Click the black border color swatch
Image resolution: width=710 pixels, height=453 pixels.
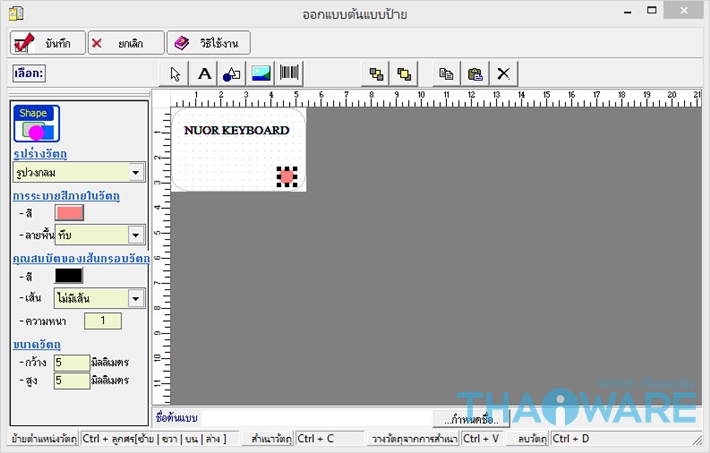pyautogui.click(x=69, y=275)
